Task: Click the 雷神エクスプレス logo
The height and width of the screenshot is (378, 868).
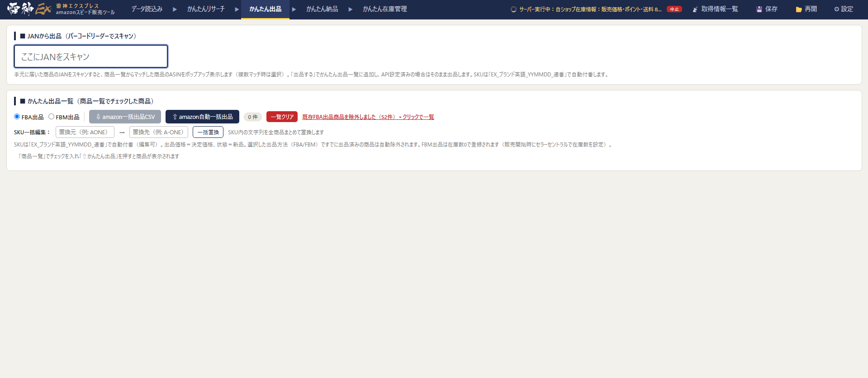Action: coord(61,9)
